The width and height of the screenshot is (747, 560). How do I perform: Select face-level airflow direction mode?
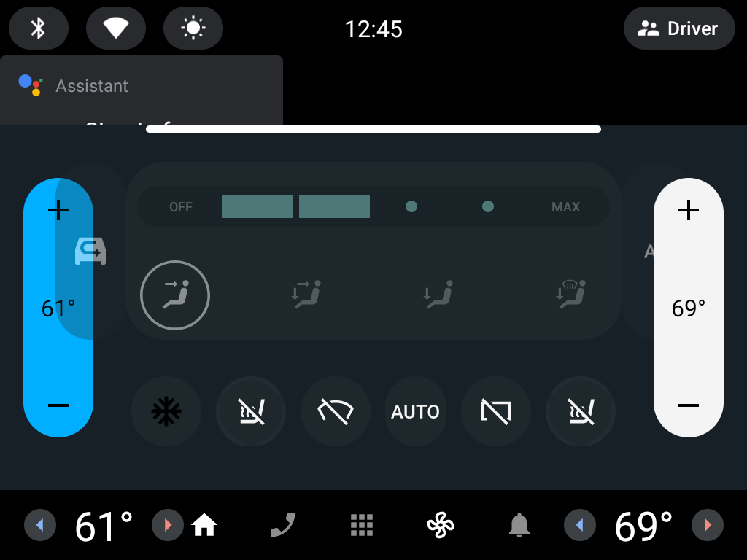[175, 295]
